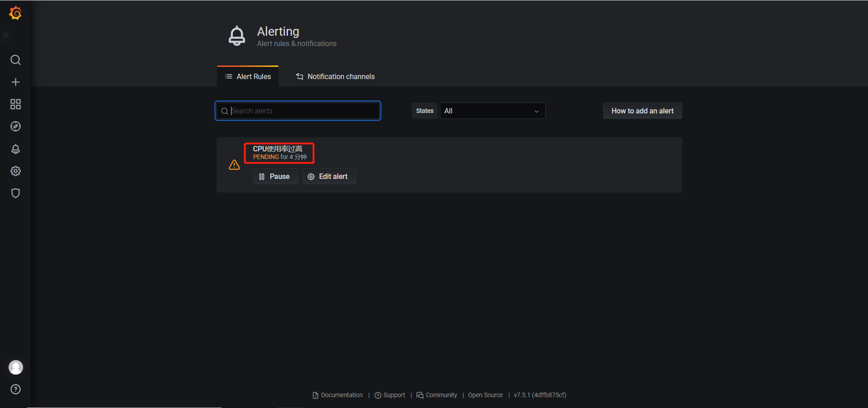Pause the CPU usage alert rule

[275, 177]
